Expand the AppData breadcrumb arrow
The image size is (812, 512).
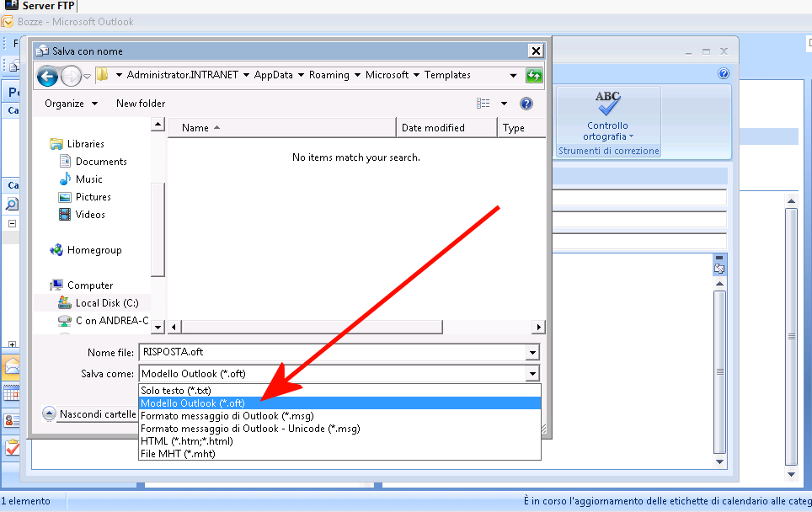click(x=301, y=75)
